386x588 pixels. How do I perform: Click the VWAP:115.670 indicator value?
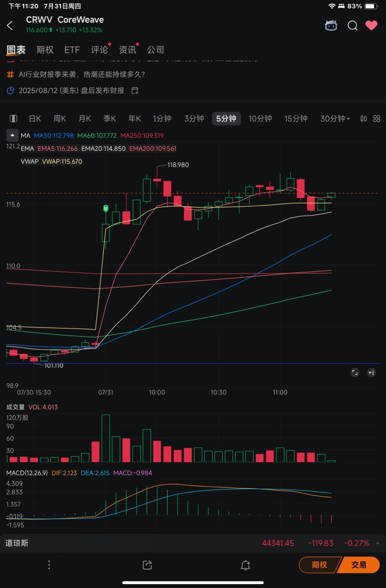point(62,162)
